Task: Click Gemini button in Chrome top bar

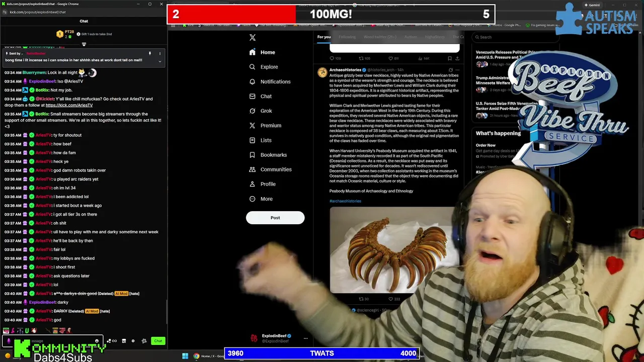Action: pyautogui.click(x=591, y=5)
